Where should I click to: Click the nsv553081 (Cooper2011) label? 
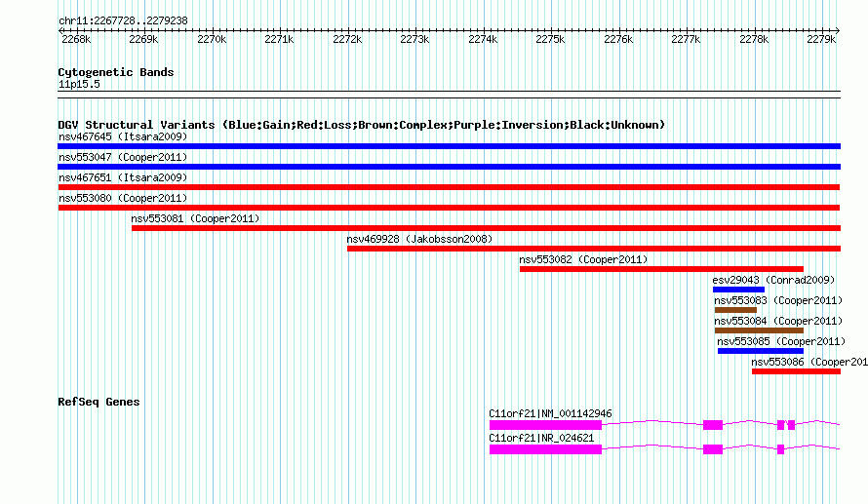195,218
